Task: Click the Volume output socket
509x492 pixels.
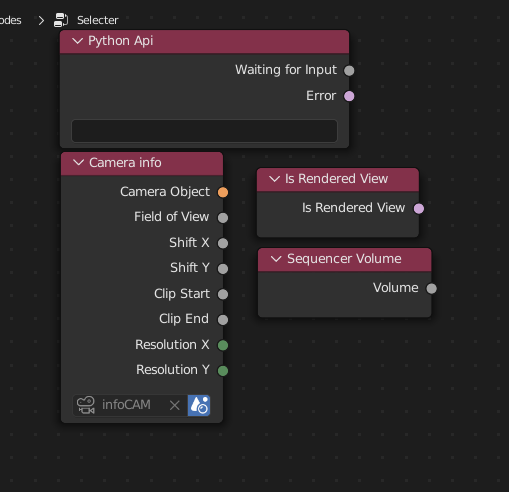Action: [x=432, y=288]
